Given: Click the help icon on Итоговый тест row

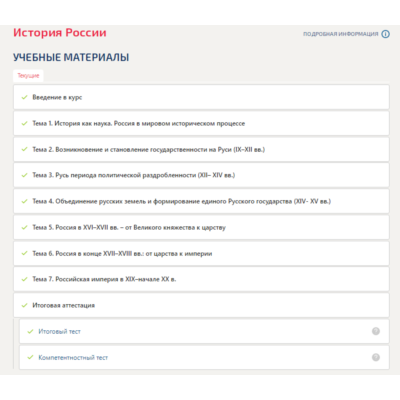Looking at the screenshot, I should tap(376, 331).
